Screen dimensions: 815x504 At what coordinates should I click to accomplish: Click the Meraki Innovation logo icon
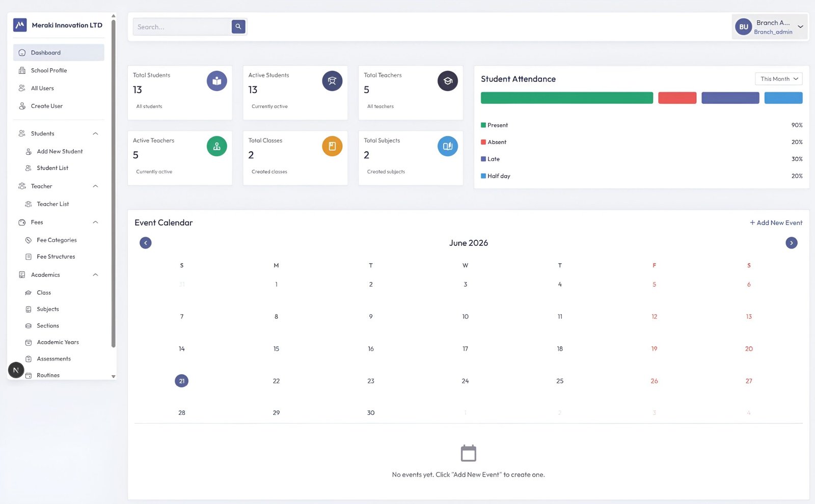20,25
